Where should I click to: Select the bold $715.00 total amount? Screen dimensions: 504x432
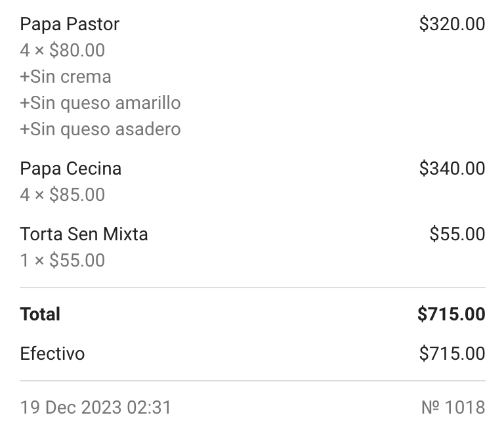coord(451,314)
